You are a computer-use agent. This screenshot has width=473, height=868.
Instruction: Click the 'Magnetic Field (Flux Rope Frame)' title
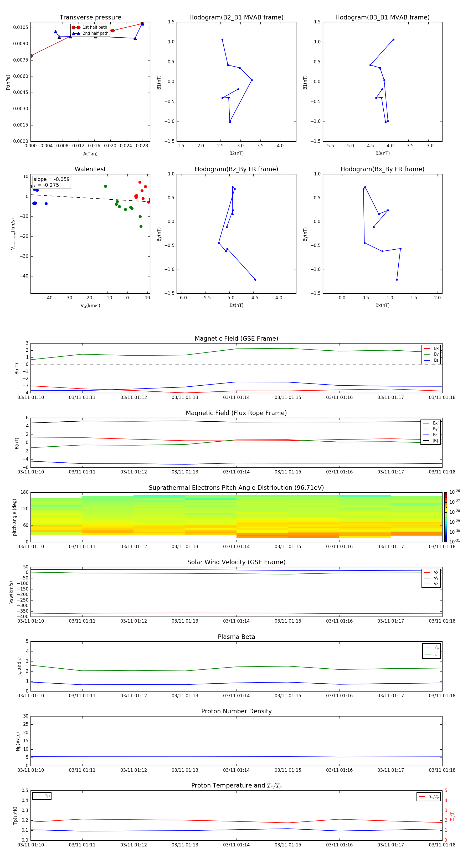236,413
